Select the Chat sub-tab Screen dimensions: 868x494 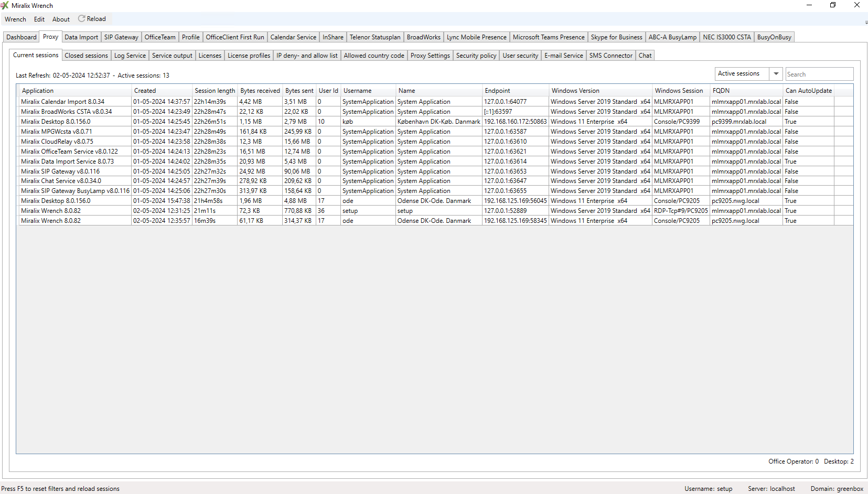[x=645, y=56]
